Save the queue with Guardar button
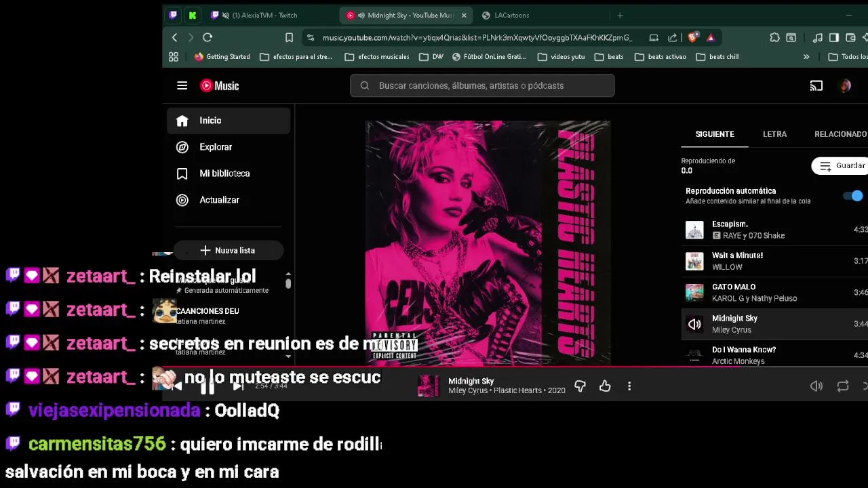The image size is (868, 488). [840, 165]
